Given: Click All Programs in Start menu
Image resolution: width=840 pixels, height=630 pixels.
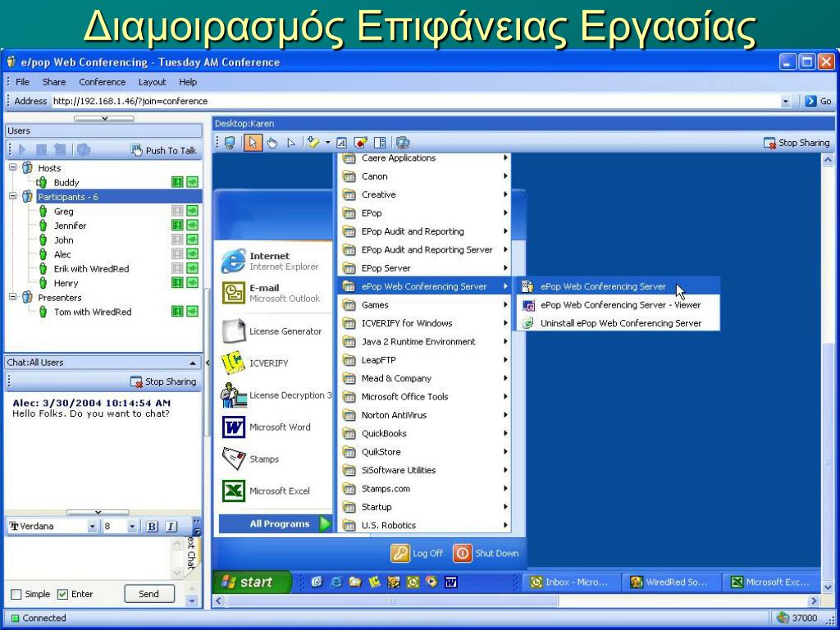Looking at the screenshot, I should tap(276, 524).
